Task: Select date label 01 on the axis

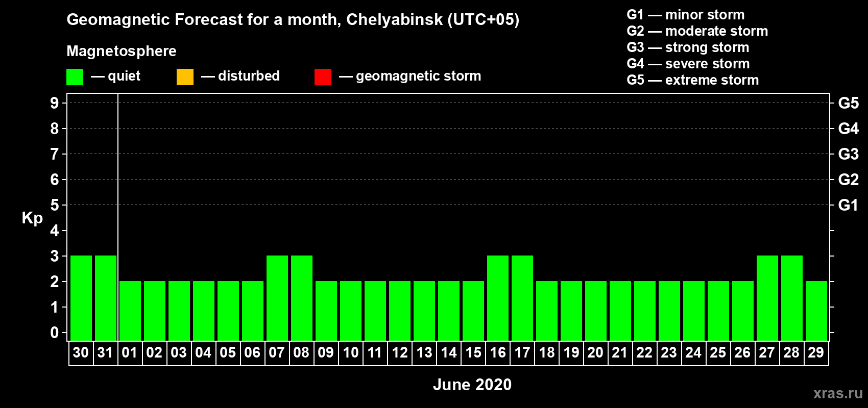Action: click(130, 352)
